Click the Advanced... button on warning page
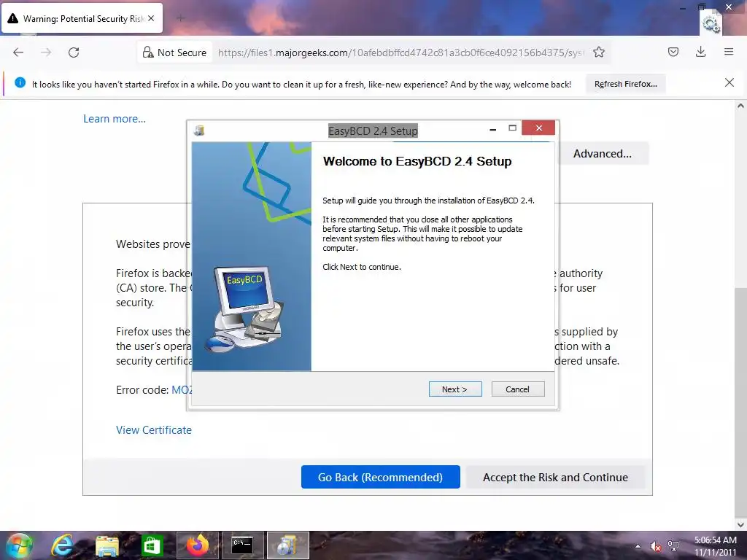This screenshot has width=747, height=560. [x=602, y=153]
